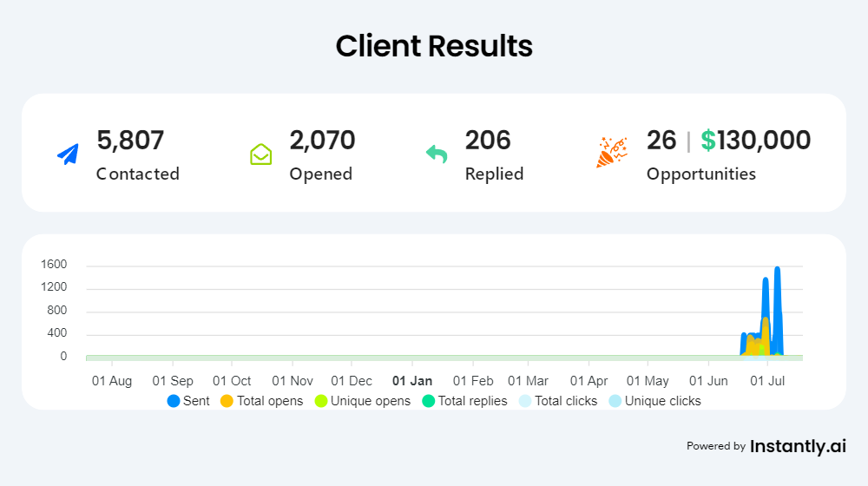Screen dimensions: 868x486
Task: Click the green open envelope Opened icon
Action: pyautogui.click(x=260, y=154)
